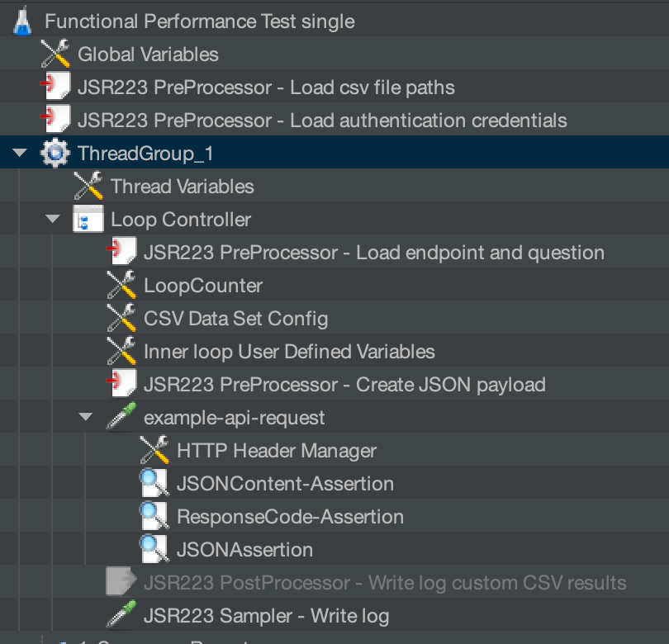Screen dimensions: 669x644
Task: Click the ThreadGroup_1 gear icon
Action: (55, 154)
